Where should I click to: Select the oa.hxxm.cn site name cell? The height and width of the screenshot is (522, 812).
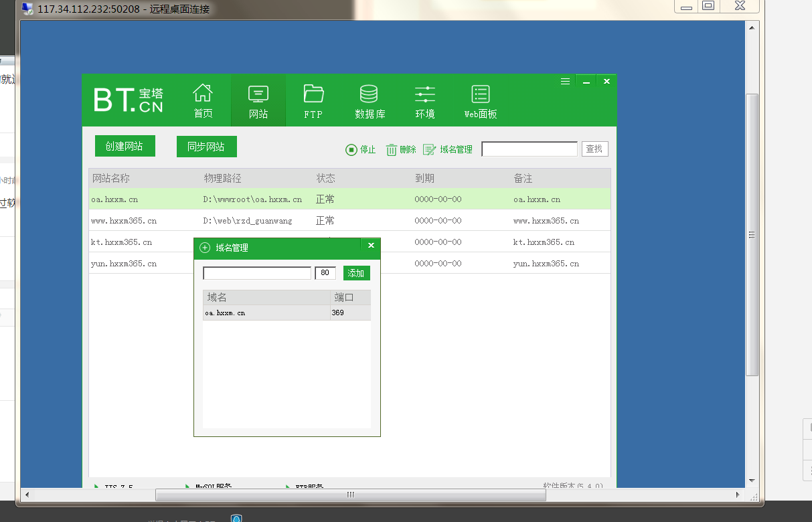114,199
